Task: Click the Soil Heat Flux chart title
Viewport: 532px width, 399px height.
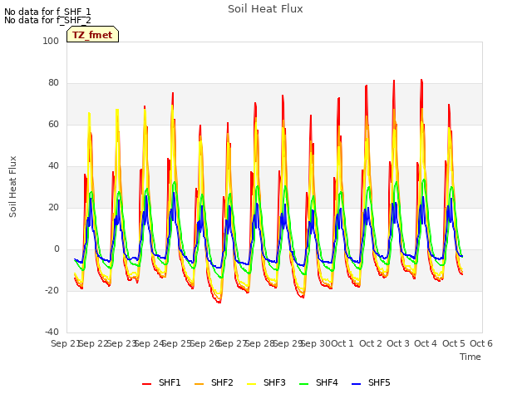Action: click(x=265, y=9)
